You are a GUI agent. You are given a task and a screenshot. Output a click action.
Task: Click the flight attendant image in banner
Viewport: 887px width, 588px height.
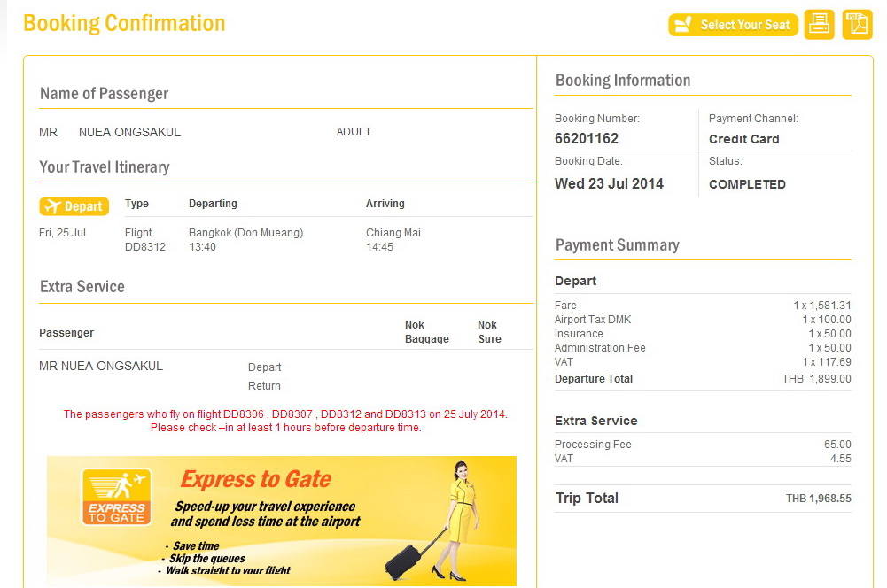(459, 522)
